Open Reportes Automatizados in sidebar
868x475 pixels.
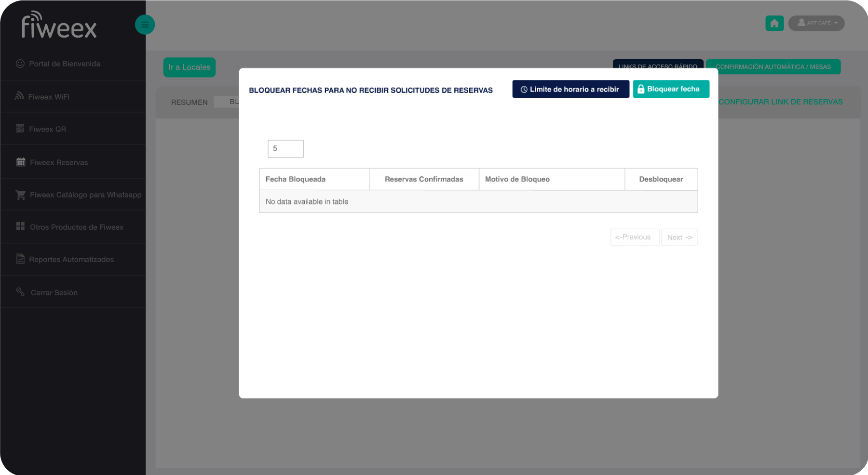[71, 259]
